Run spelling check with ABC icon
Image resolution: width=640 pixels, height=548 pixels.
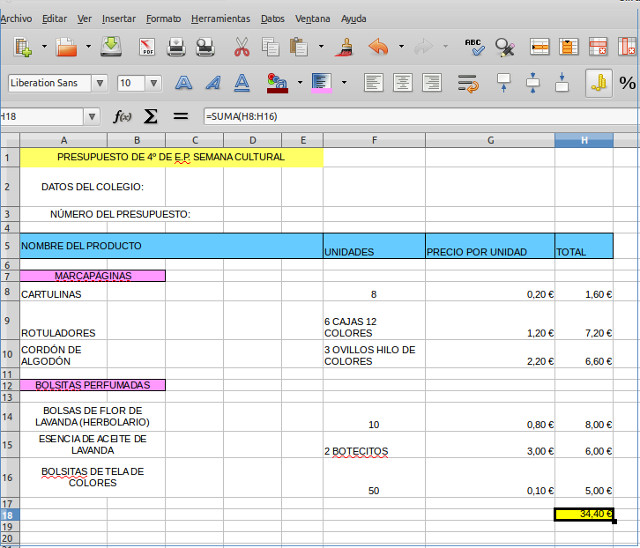474,47
